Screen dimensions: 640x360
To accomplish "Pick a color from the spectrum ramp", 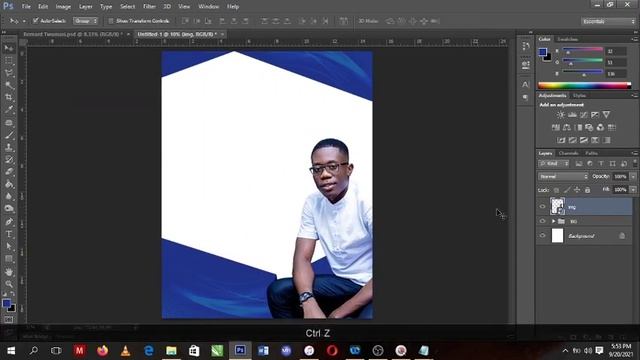I will coord(584,85).
